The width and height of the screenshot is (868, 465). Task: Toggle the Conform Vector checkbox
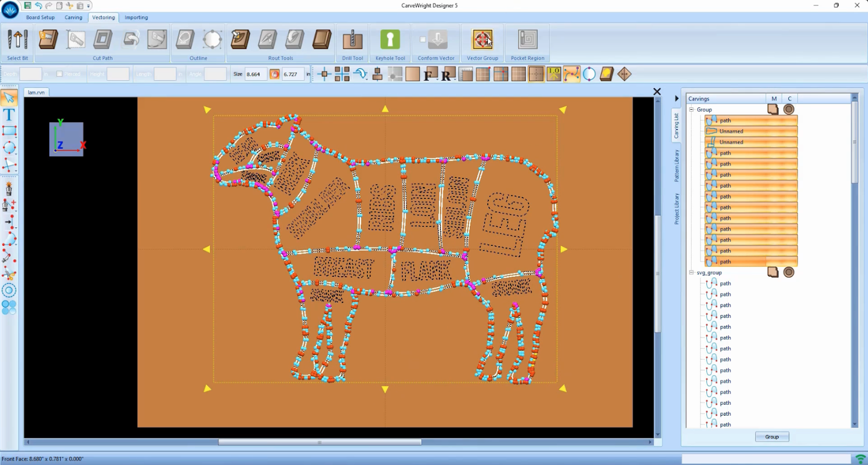[x=423, y=40]
